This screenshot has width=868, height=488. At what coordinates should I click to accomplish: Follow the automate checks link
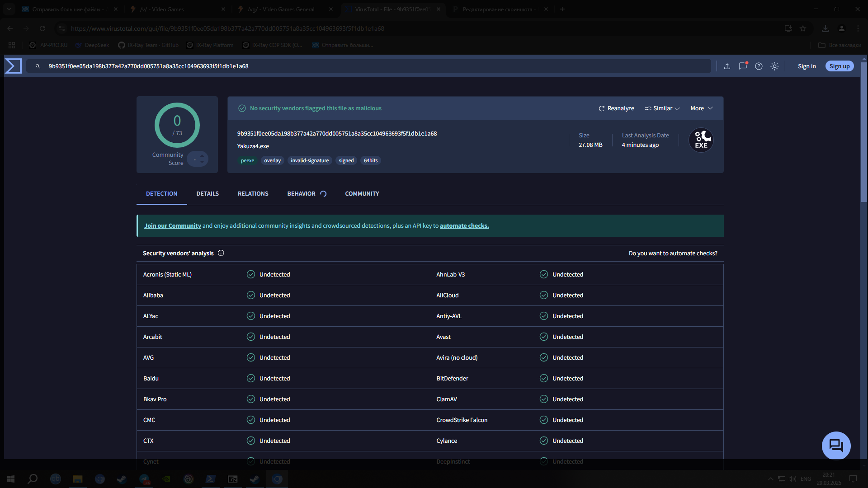(x=464, y=225)
